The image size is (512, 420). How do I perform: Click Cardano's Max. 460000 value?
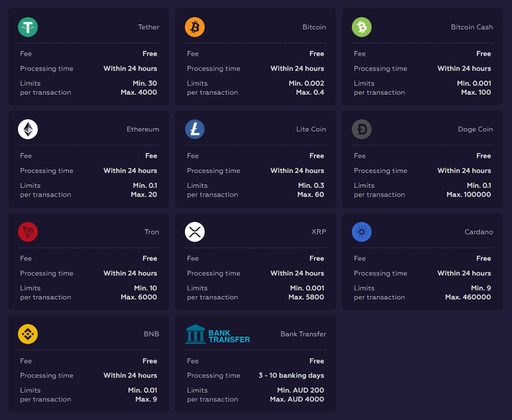click(468, 297)
